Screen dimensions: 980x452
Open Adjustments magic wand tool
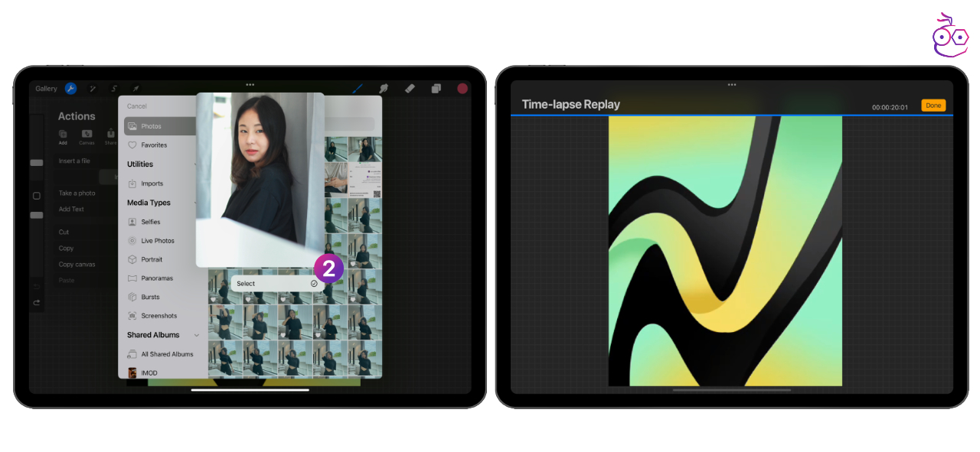(93, 89)
